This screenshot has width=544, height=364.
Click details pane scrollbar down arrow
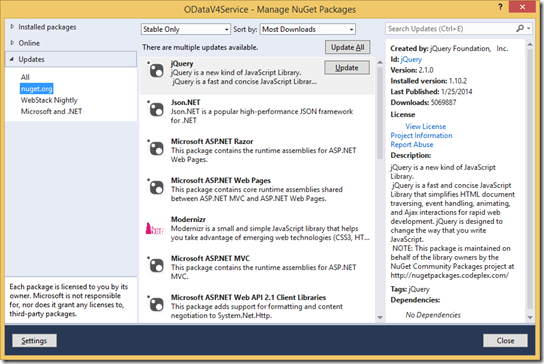[530, 317]
